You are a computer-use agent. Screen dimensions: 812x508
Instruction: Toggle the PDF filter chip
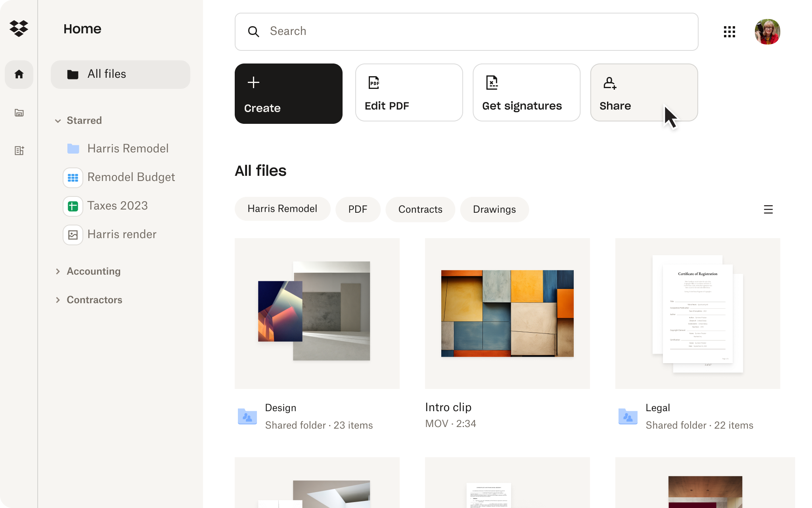[358, 209]
